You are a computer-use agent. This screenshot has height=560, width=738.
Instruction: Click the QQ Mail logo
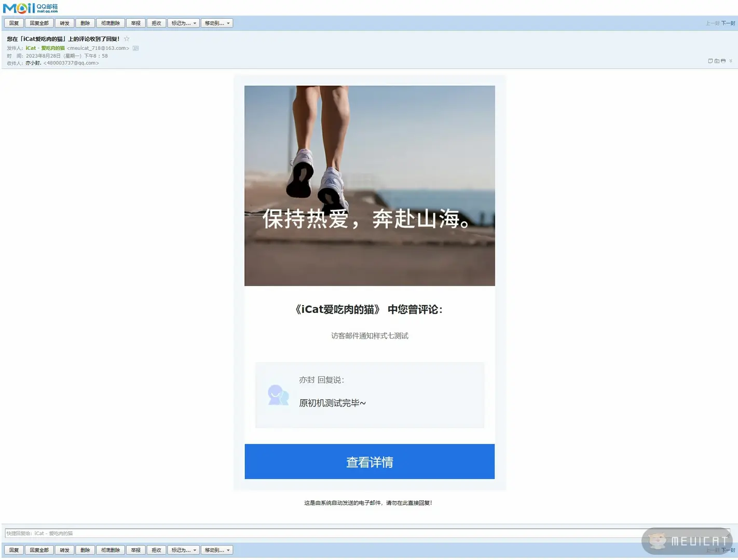pyautogui.click(x=30, y=8)
